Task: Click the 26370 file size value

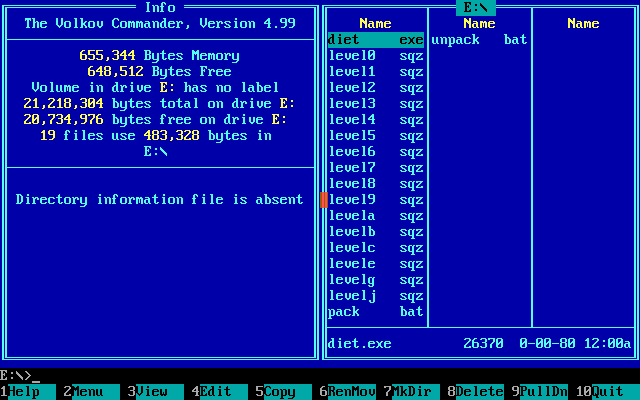Action: tap(483, 343)
